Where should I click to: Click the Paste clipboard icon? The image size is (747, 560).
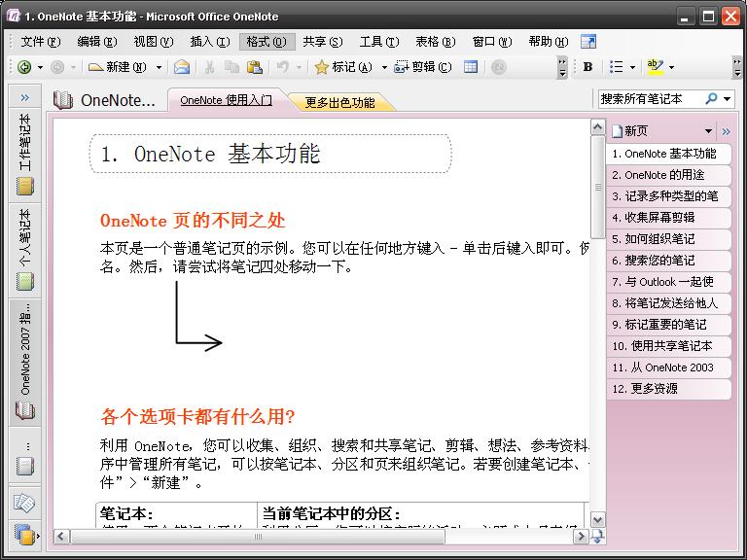coord(255,67)
